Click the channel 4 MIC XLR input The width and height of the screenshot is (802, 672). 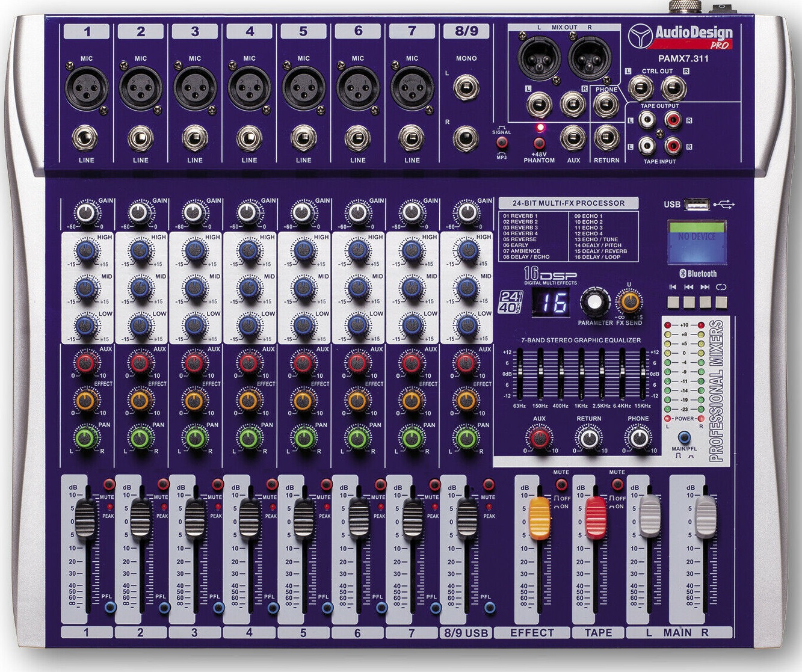[x=249, y=88]
